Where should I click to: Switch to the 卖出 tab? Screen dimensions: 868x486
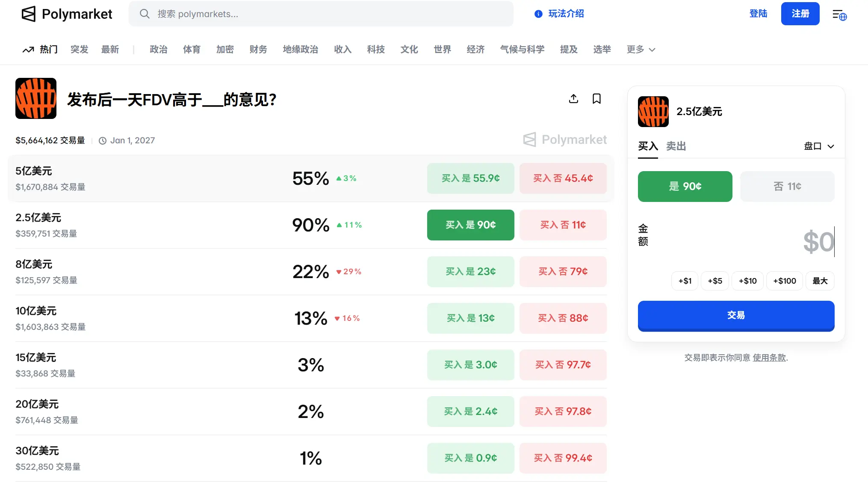(x=676, y=146)
